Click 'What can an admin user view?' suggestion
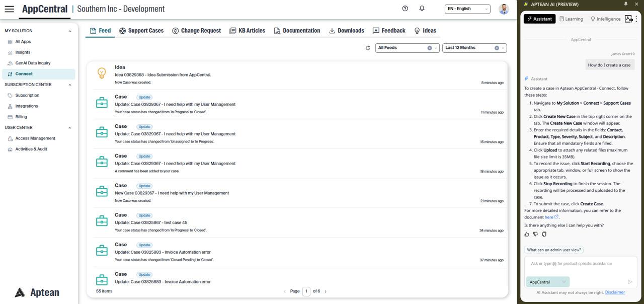This screenshot has width=644, height=304. [554, 250]
